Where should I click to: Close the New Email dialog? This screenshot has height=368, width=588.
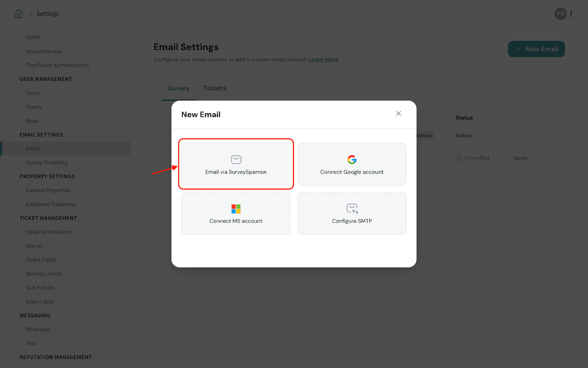tap(398, 114)
